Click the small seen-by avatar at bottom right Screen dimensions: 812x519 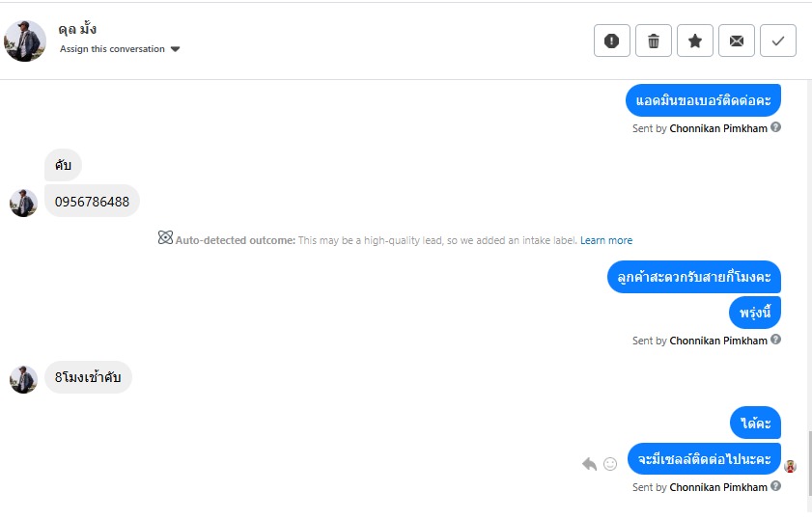click(790, 466)
